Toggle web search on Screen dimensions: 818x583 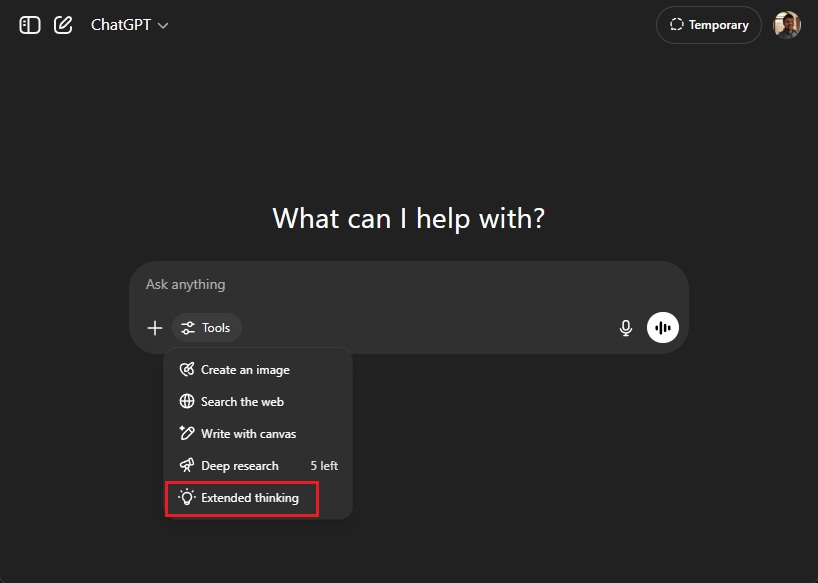(x=242, y=401)
